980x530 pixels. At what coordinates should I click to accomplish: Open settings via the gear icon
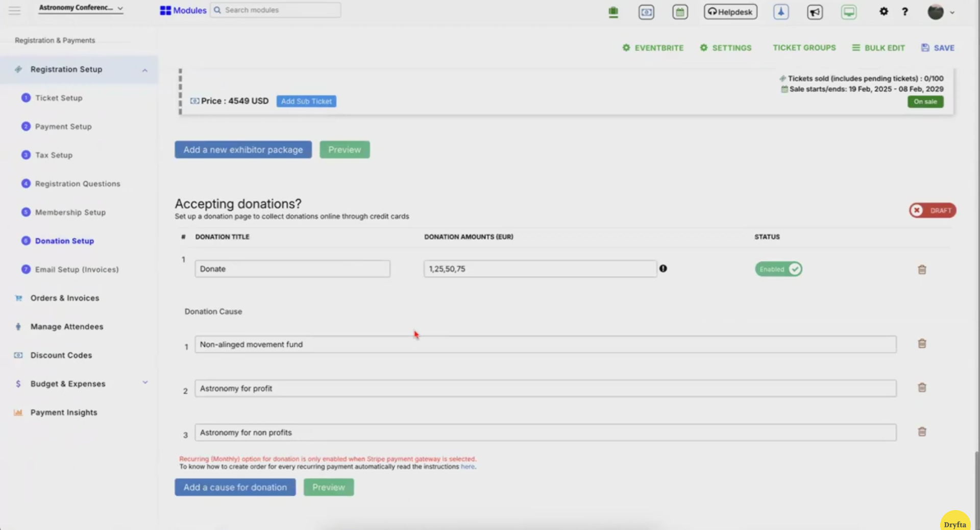pos(884,11)
